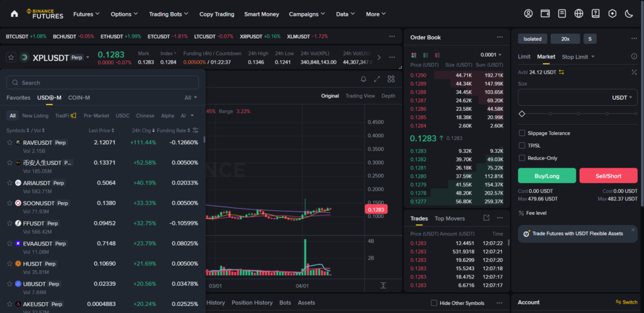Expand the More menu

click(x=376, y=14)
